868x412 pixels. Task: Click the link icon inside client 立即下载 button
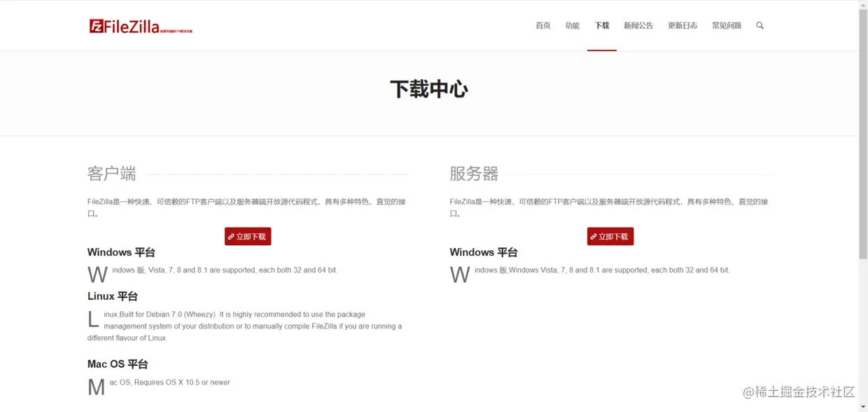(231, 236)
